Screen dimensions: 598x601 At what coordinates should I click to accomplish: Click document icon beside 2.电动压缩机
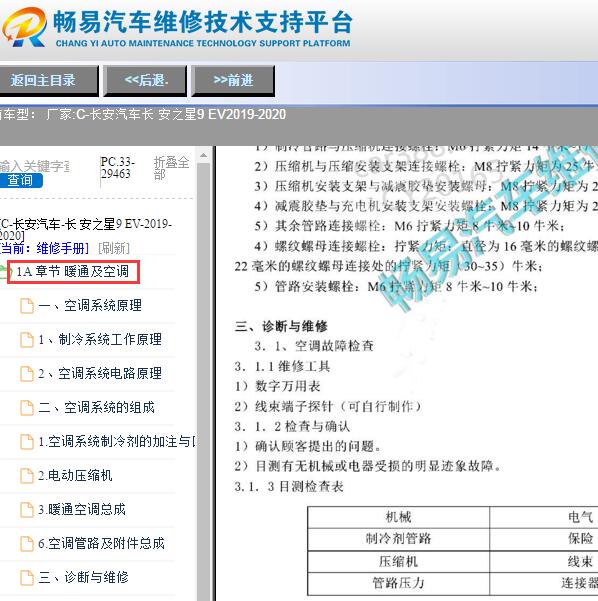point(26,476)
